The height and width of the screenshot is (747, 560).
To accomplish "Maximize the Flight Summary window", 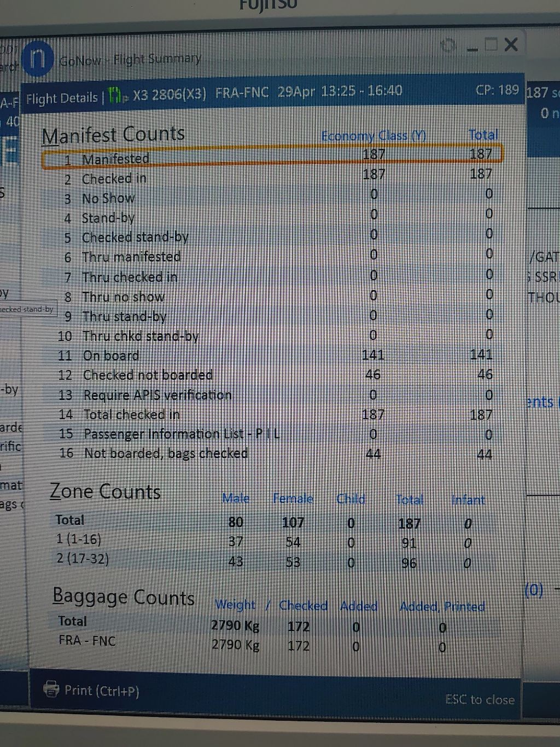I will [x=492, y=45].
